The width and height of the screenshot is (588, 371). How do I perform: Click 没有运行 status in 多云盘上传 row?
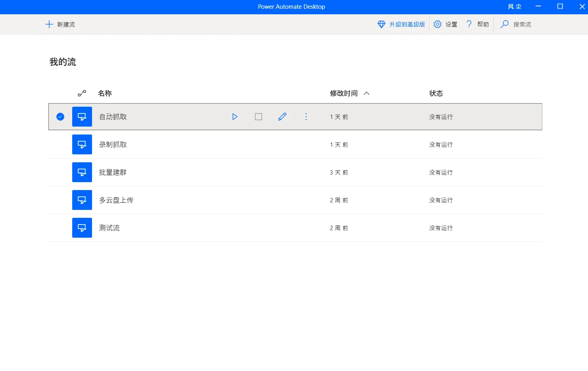441,200
